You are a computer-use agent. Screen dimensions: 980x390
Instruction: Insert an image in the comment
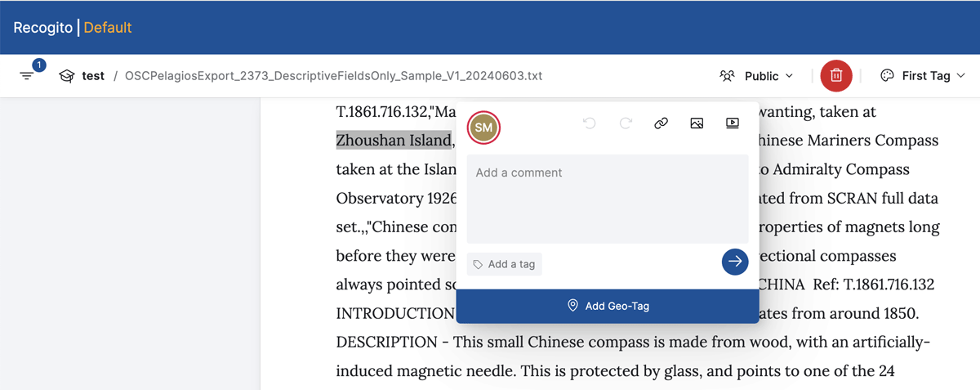pyautogui.click(x=697, y=123)
